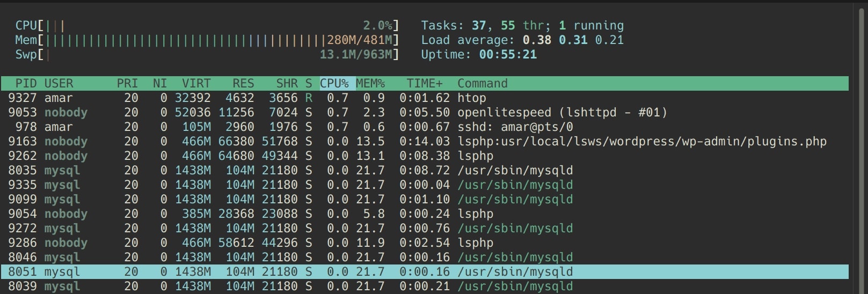868x294 pixels.
Task: Click the highlighted CPU% column header
Action: pos(337,84)
